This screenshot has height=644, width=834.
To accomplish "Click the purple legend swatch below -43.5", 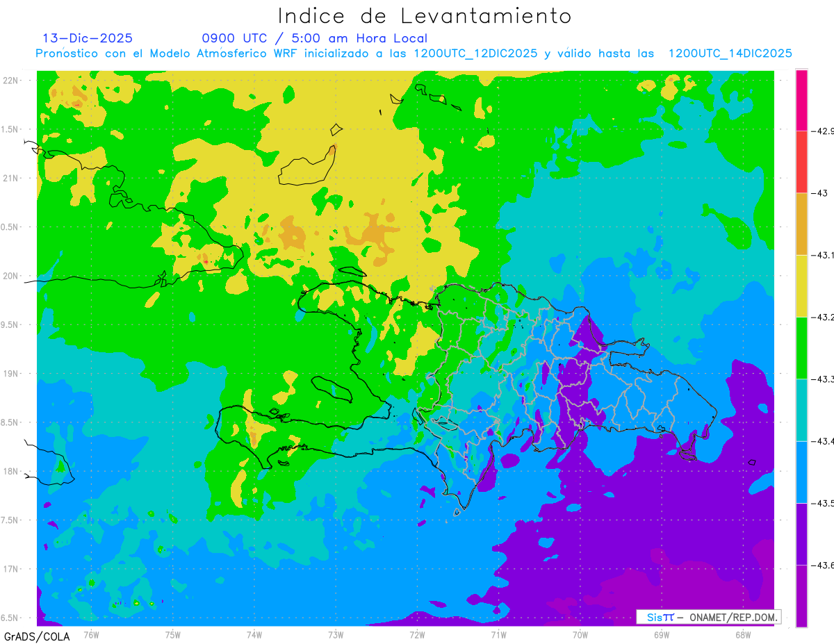I will click(x=801, y=534).
